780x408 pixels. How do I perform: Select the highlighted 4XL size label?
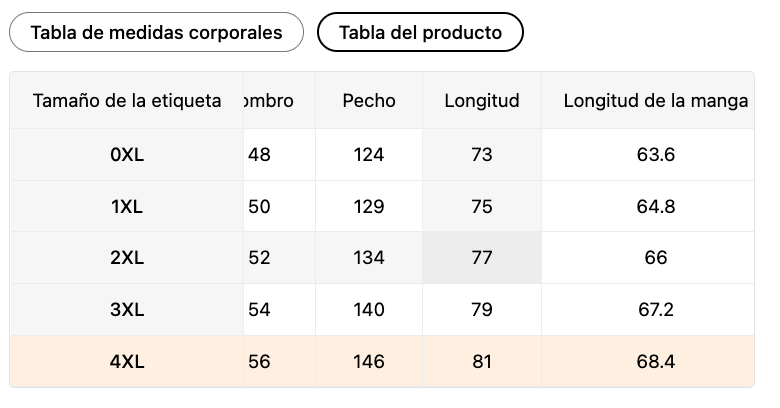pos(127,362)
